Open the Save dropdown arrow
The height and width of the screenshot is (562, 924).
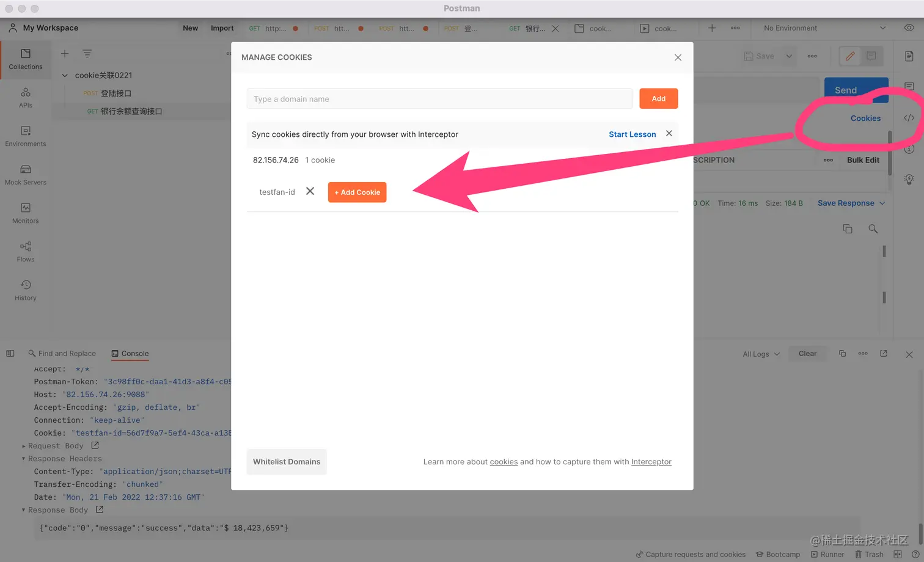click(789, 56)
